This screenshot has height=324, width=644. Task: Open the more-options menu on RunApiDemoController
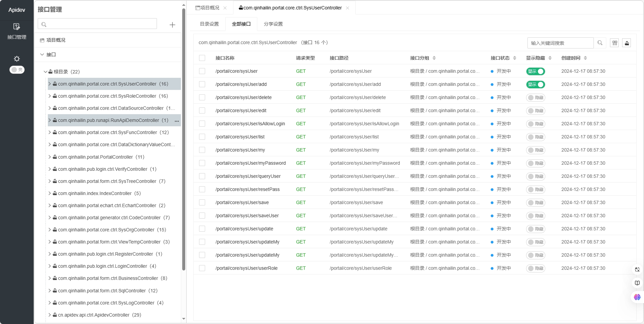click(x=176, y=121)
